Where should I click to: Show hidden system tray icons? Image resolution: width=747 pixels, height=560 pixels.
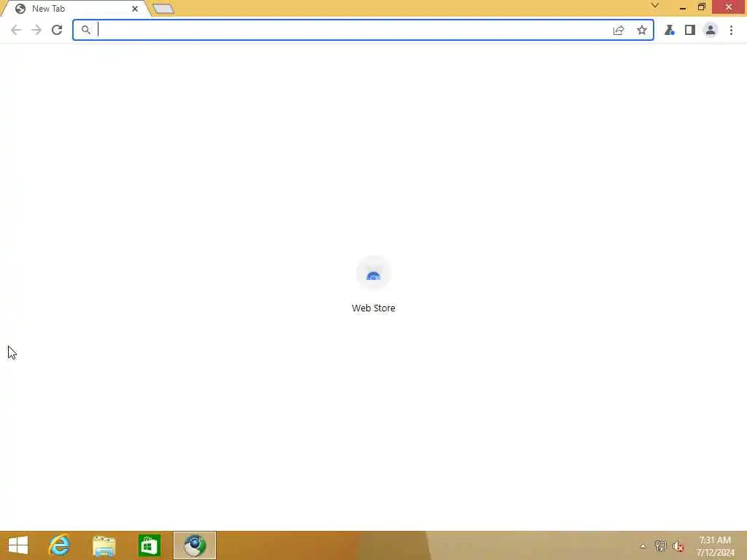(643, 546)
